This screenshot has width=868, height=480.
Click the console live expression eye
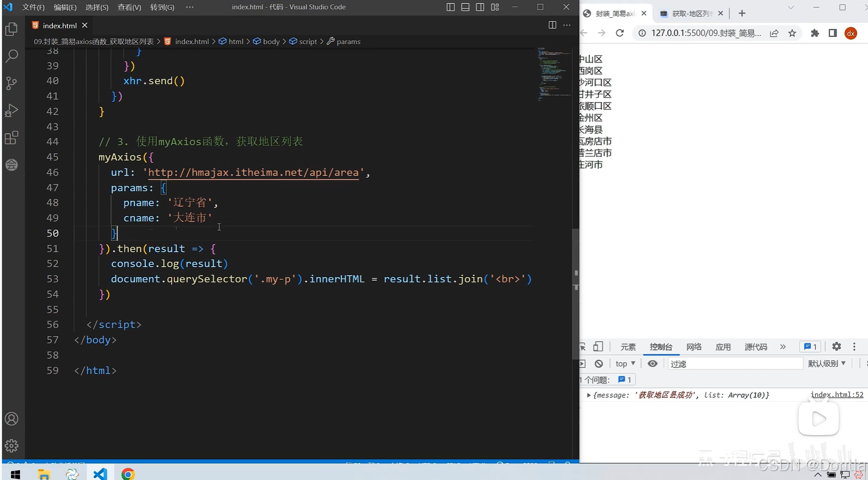coord(652,364)
